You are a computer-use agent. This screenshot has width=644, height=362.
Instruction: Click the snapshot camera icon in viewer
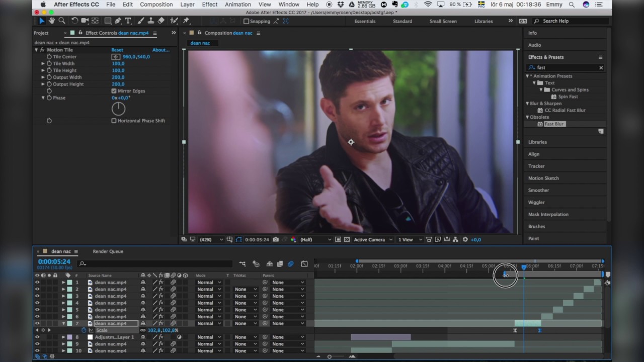[276, 240]
